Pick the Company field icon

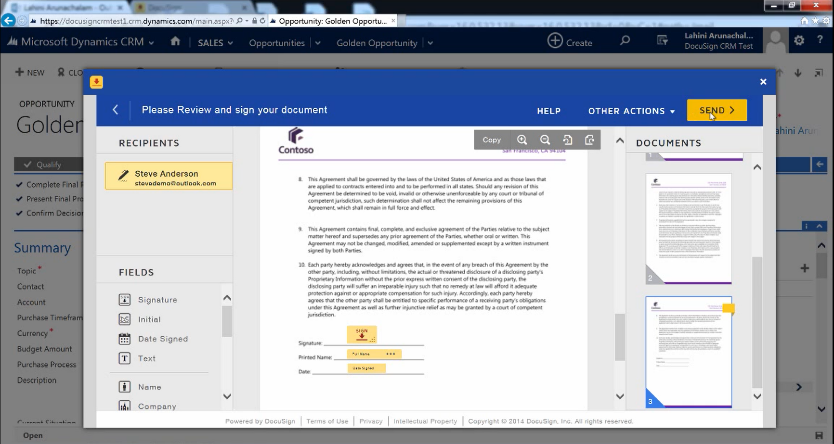[124, 406]
